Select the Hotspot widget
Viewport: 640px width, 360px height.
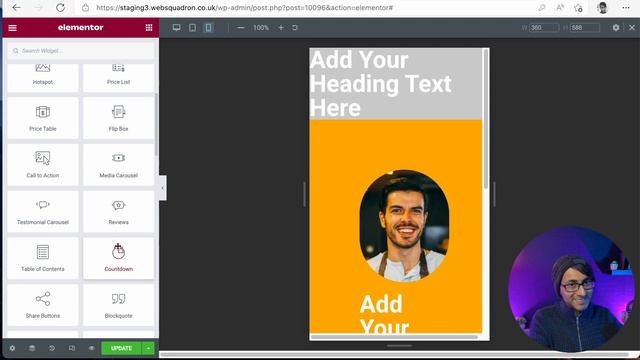(43, 78)
